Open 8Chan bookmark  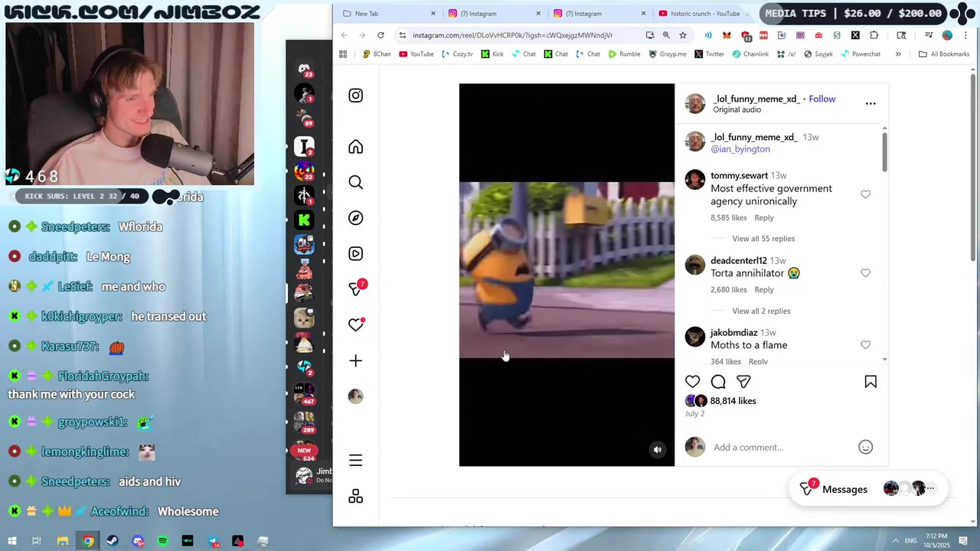click(376, 54)
